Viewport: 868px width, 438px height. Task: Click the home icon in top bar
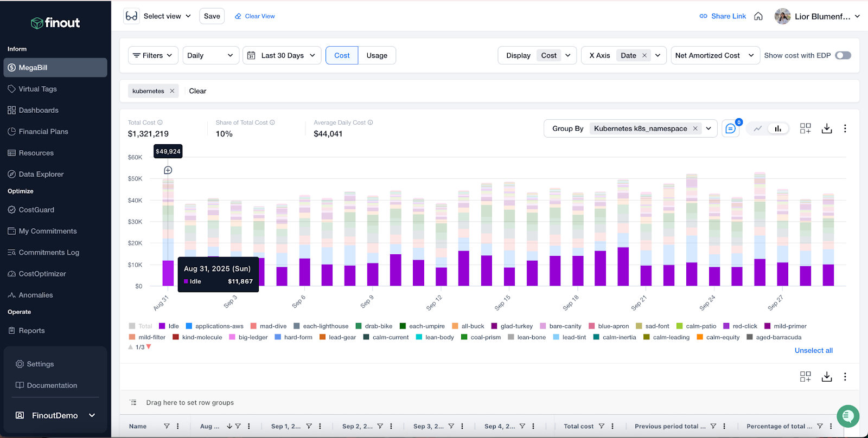(x=758, y=16)
